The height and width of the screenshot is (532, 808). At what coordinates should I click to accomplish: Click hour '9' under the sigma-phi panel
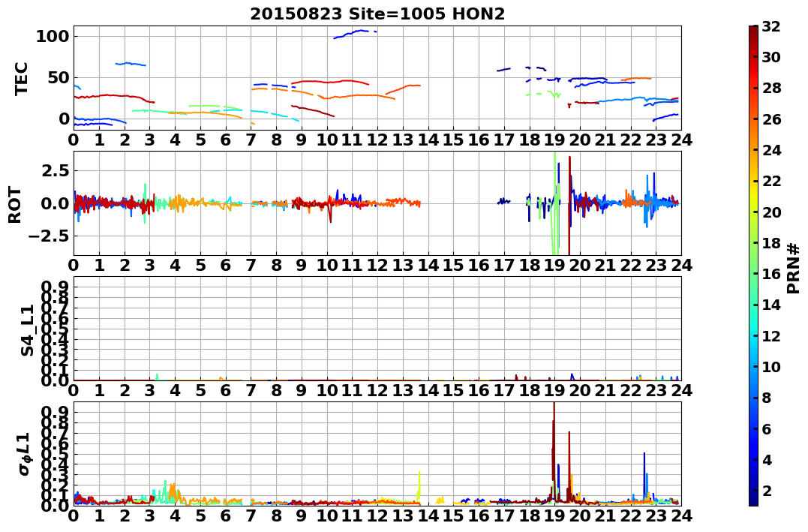302,515
